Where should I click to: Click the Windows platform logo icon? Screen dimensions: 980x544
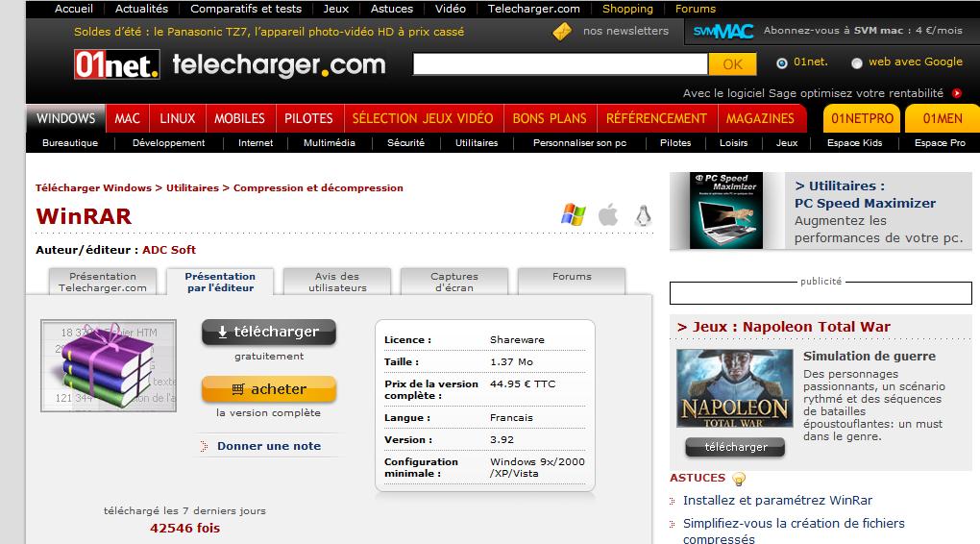[x=574, y=214]
